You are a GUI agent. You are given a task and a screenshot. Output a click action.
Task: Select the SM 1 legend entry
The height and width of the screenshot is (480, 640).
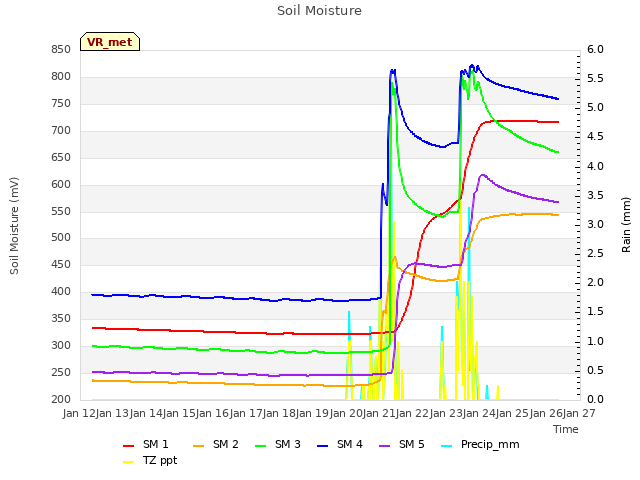146,444
